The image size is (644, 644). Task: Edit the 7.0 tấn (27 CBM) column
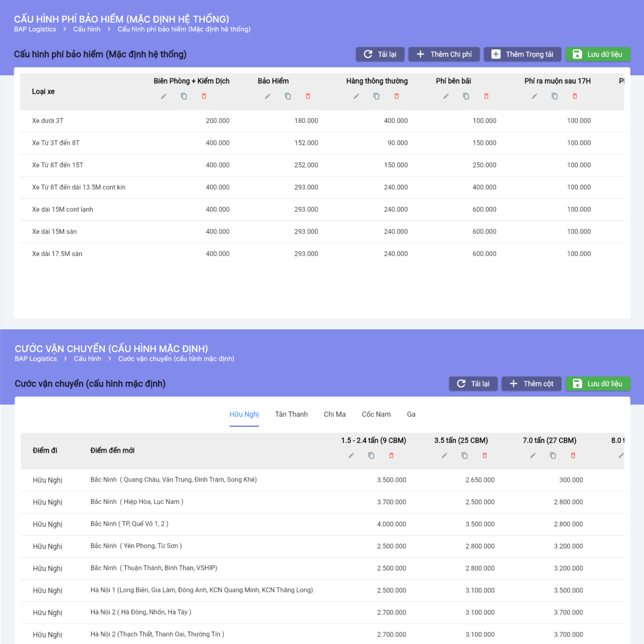click(533, 455)
